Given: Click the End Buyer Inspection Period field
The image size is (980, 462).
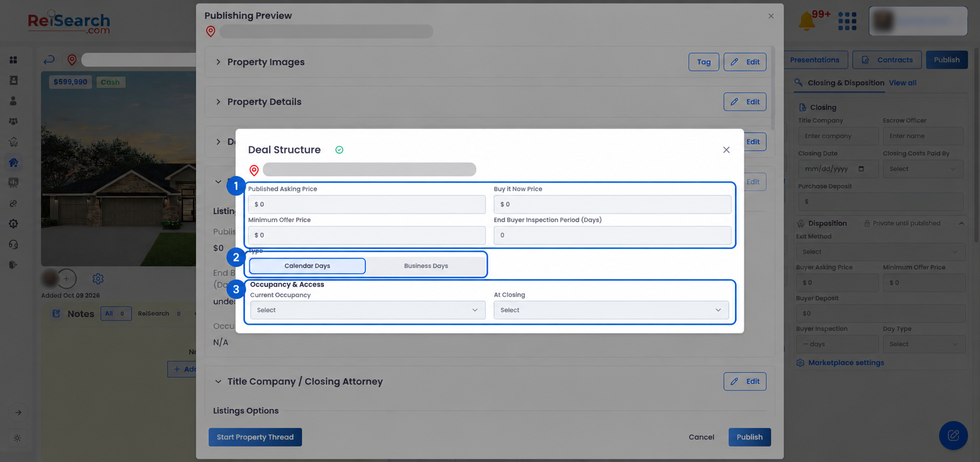Looking at the screenshot, I should click(613, 235).
